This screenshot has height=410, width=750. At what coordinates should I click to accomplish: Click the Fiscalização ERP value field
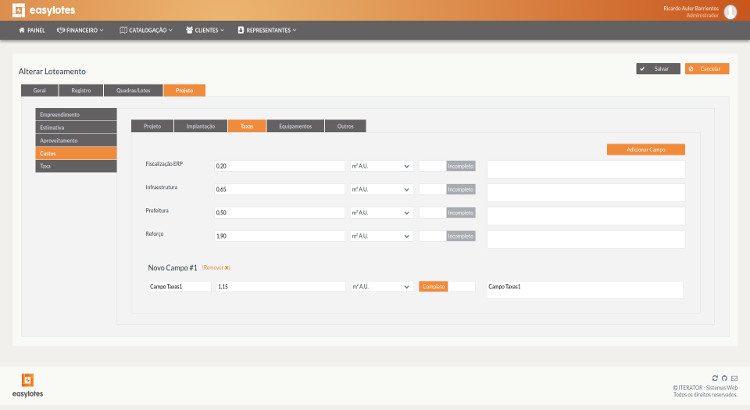coord(279,166)
